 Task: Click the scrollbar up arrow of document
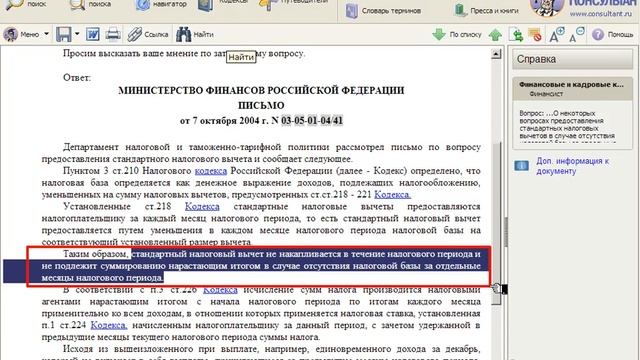pos(496,54)
